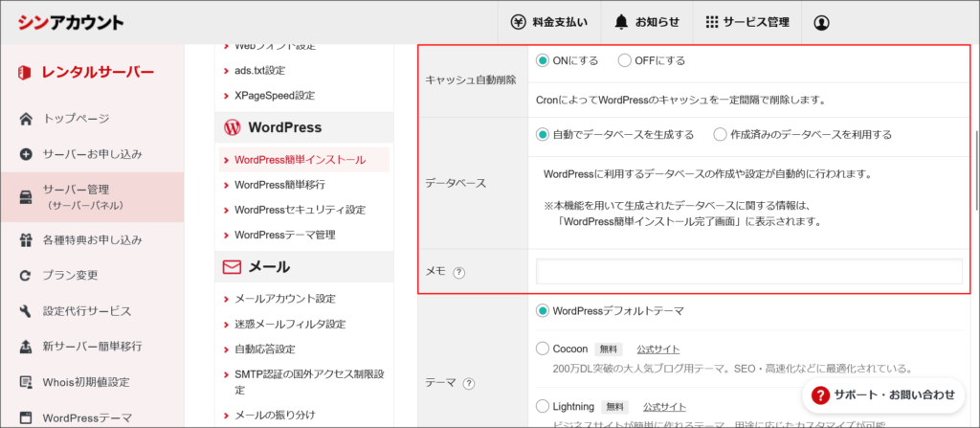Click the house icon beside トップページ
This screenshot has width=980, height=428.
(x=26, y=119)
